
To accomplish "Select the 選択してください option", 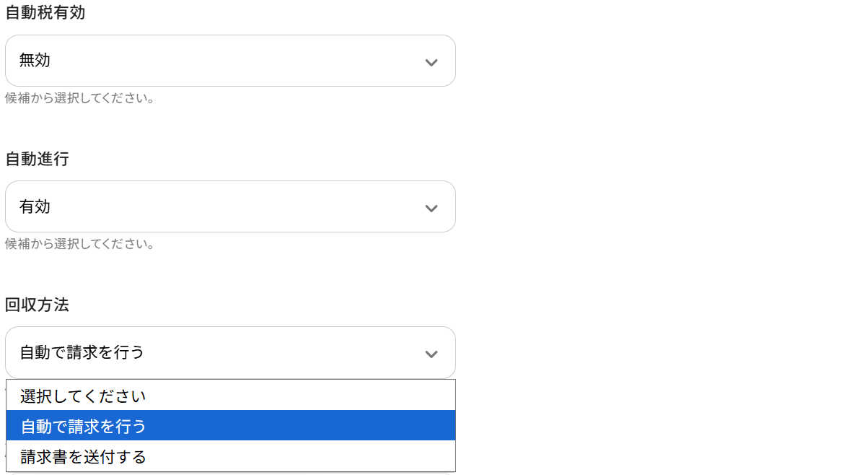I will (83, 396).
